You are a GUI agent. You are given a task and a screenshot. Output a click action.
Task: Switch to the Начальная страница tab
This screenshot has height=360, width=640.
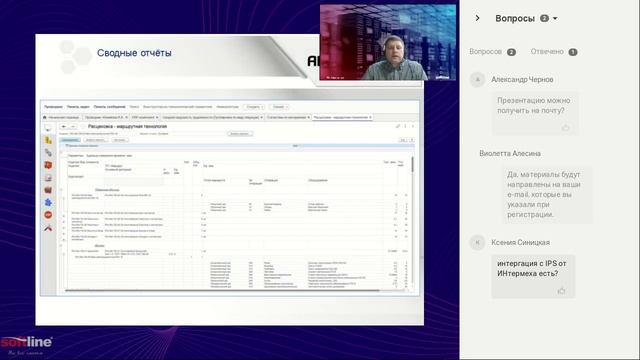coord(61,117)
